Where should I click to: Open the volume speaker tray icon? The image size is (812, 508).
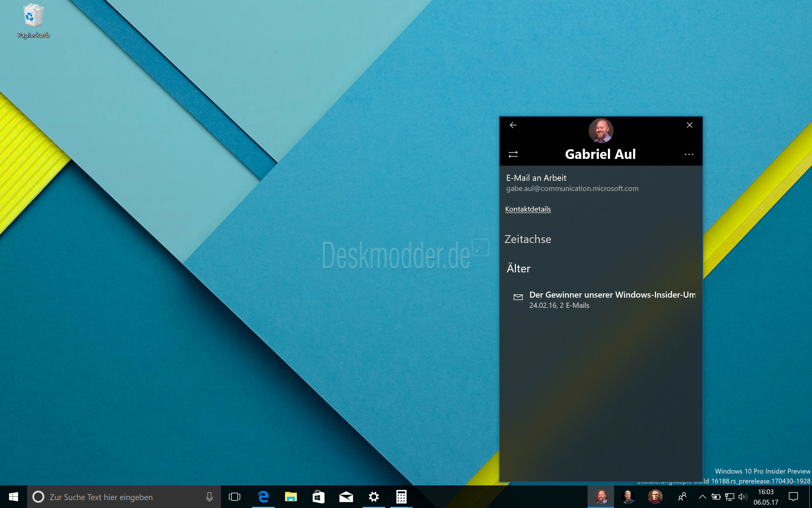pos(743,497)
